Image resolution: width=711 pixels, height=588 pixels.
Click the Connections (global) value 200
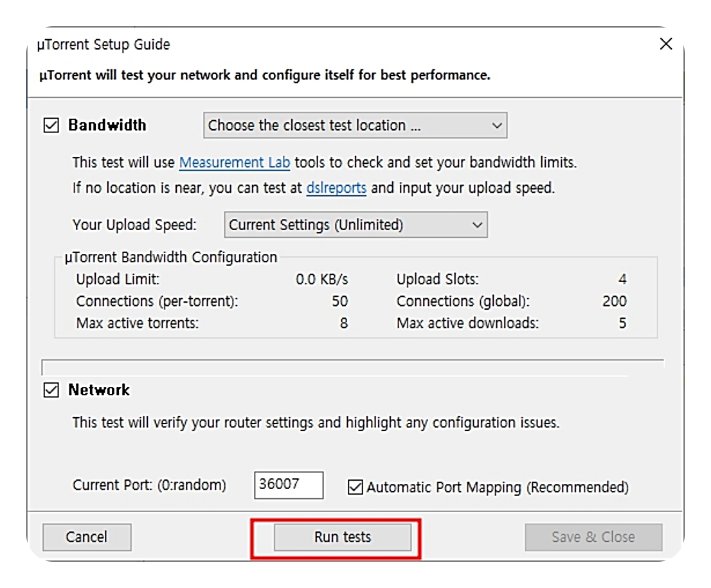[615, 301]
